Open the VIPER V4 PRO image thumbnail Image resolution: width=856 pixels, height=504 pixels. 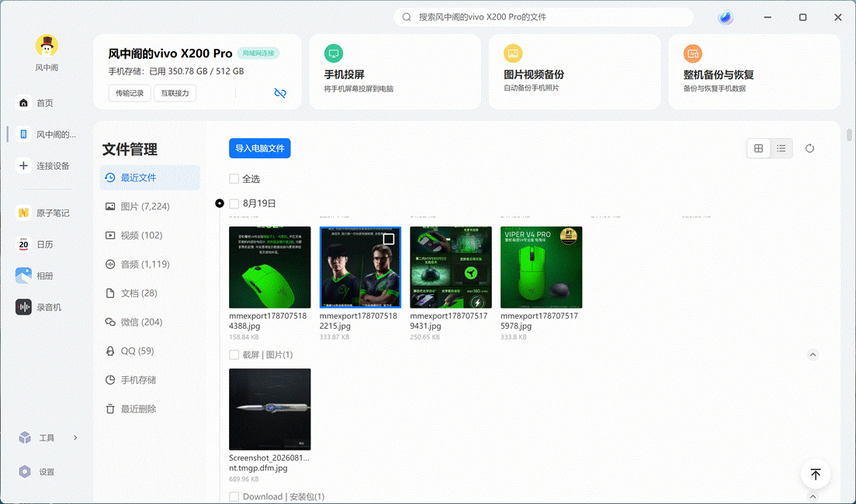542,268
